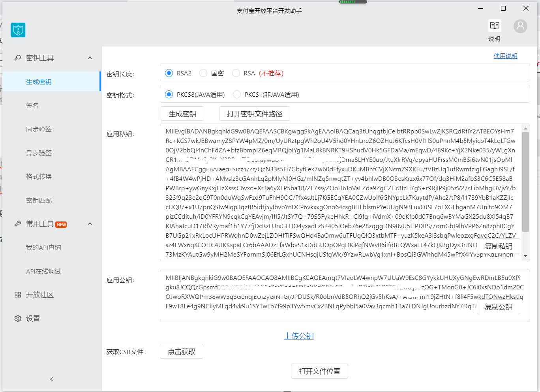540x392 pixels.
Task: Open the 说明 book icon
Action: pos(495,26)
